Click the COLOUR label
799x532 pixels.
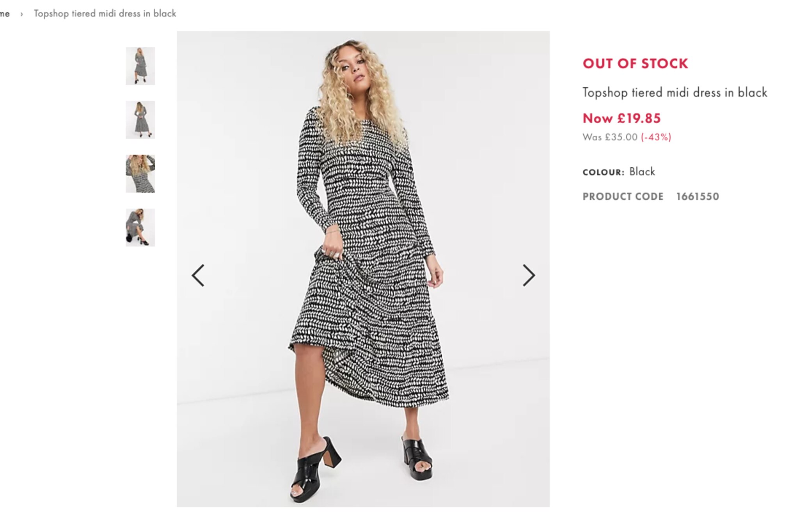[603, 172]
